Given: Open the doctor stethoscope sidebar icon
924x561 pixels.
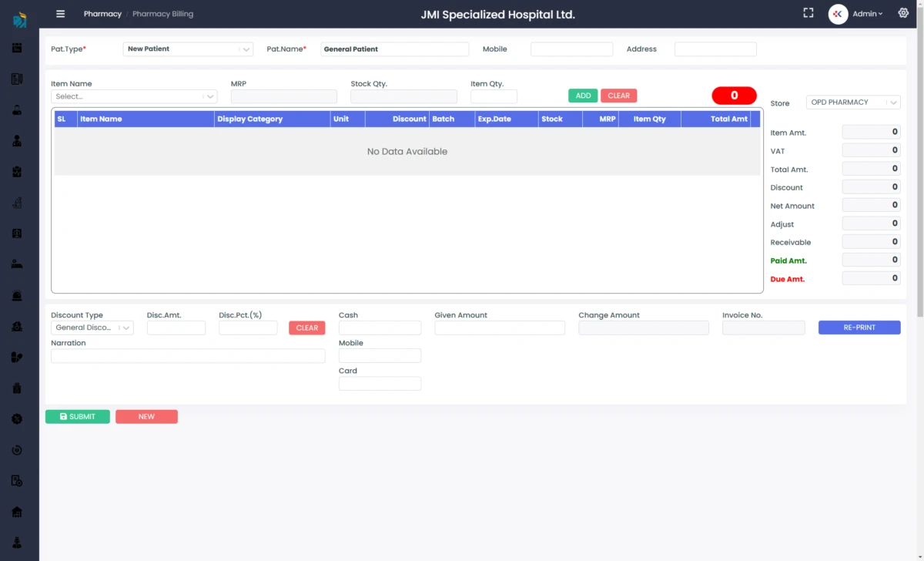Looking at the screenshot, I should tap(17, 141).
